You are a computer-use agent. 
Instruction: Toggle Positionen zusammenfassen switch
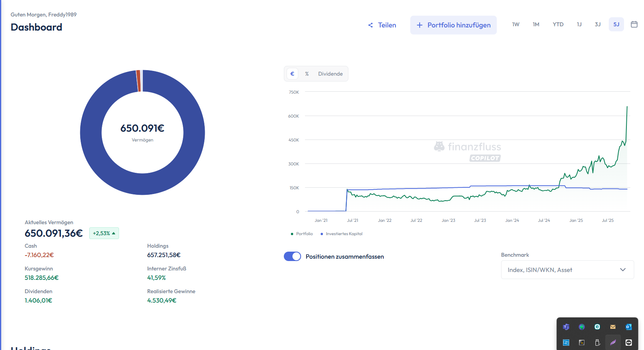pyautogui.click(x=292, y=256)
